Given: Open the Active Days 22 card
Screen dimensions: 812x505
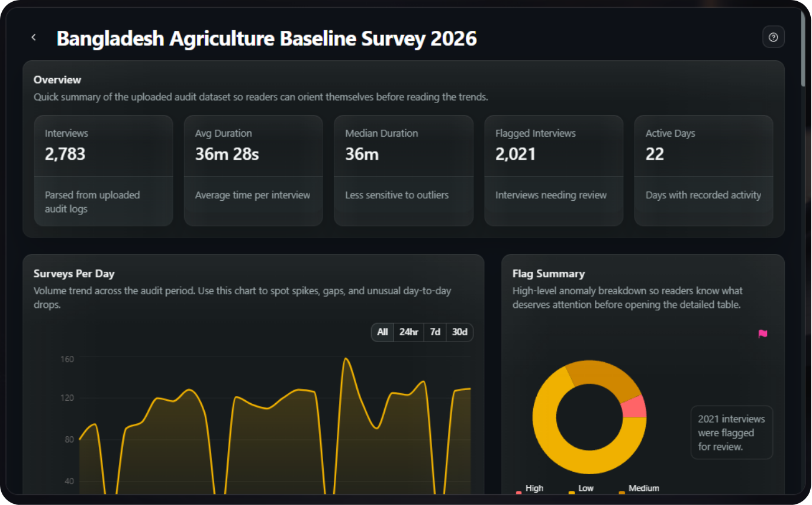Looking at the screenshot, I should coord(704,171).
